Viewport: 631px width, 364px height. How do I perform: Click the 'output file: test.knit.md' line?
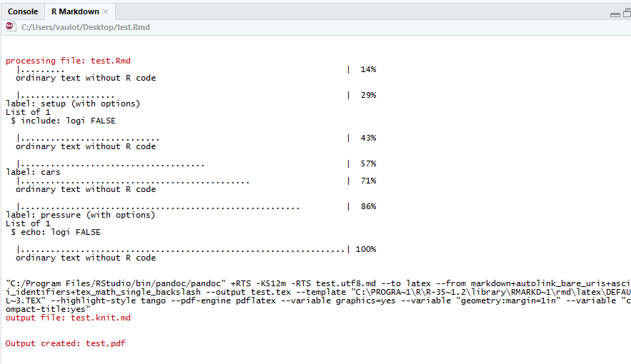pos(68,318)
